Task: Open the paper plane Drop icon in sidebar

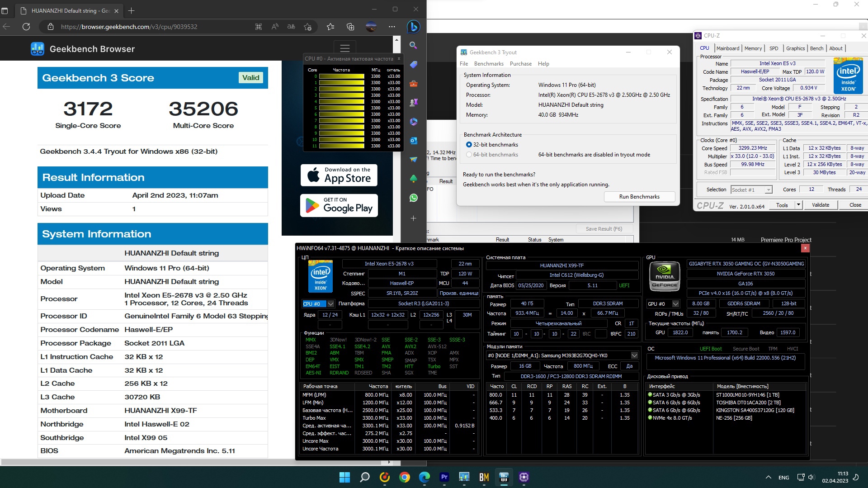Action: tap(413, 160)
